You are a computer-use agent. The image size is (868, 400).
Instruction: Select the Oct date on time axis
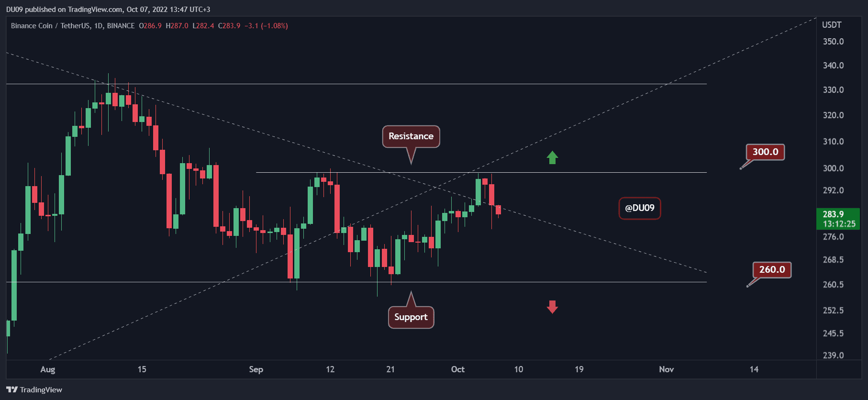coord(457,369)
